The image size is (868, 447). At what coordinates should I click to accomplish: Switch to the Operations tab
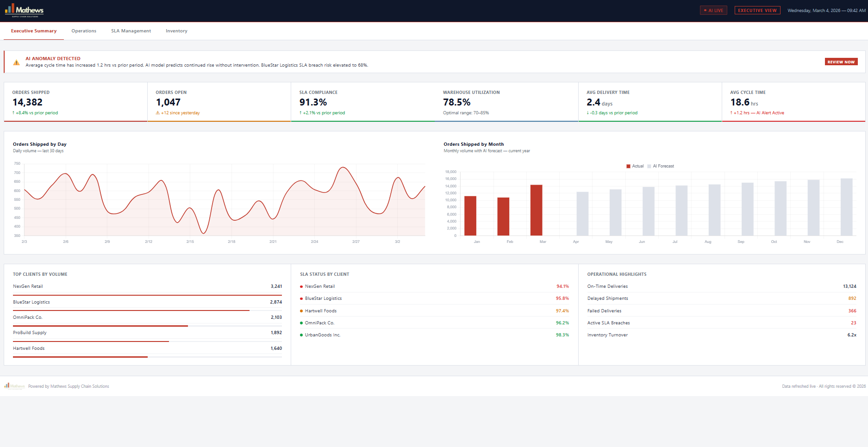[84, 31]
